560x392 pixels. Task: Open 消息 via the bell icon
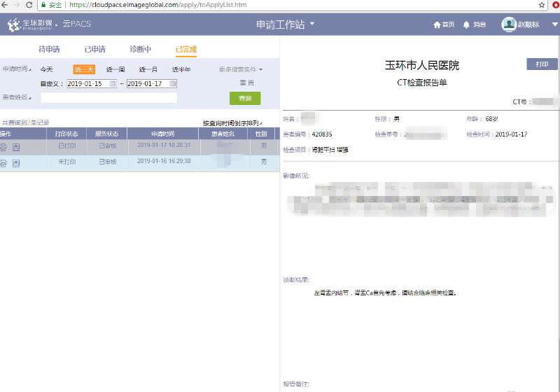pos(466,24)
